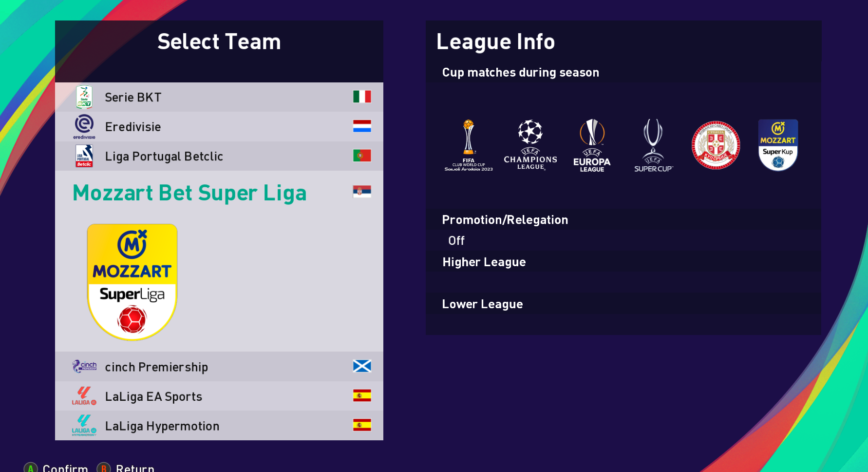The width and height of the screenshot is (868, 472).
Task: Click the UEFA Super Cup logo
Action: pyautogui.click(x=653, y=145)
